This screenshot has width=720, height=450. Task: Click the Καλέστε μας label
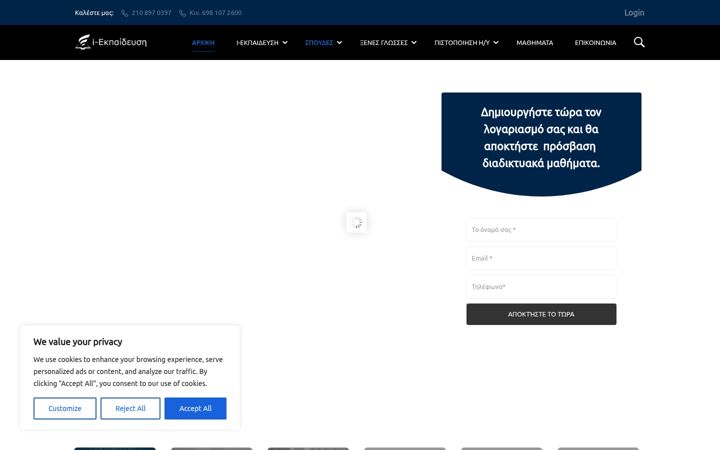click(94, 13)
